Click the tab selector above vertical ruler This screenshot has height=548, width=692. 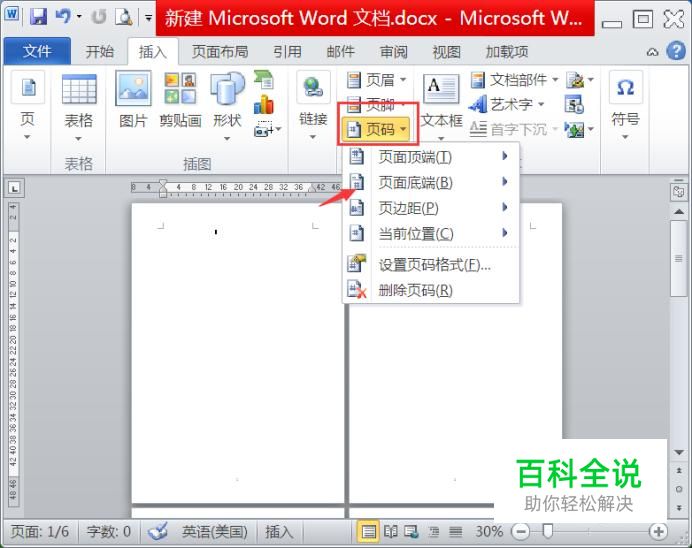tap(15, 188)
